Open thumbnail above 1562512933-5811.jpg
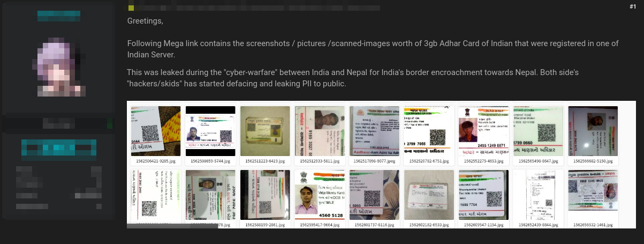This screenshot has width=644, height=244. (320, 131)
